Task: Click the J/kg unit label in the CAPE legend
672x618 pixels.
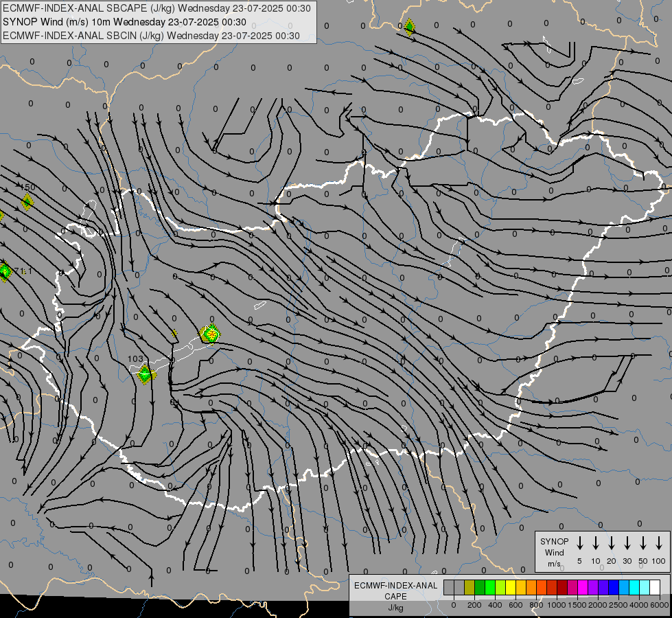Action: pyautogui.click(x=395, y=608)
